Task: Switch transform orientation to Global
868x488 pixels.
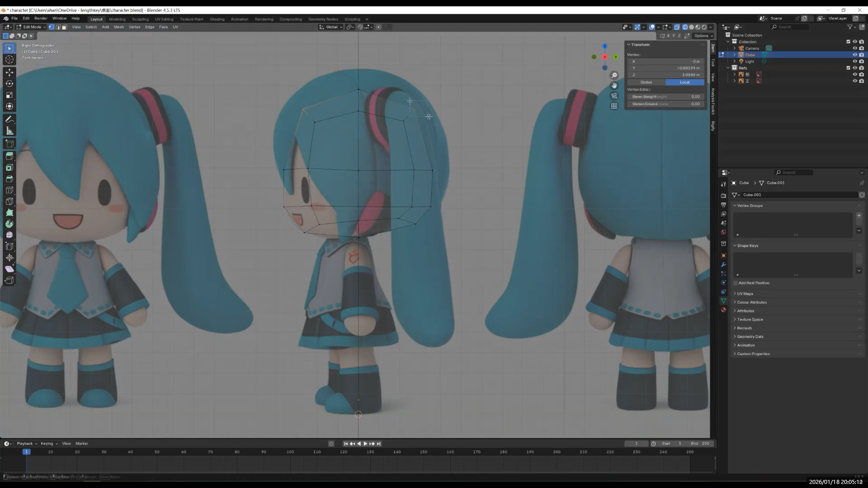Action: pyautogui.click(x=646, y=82)
